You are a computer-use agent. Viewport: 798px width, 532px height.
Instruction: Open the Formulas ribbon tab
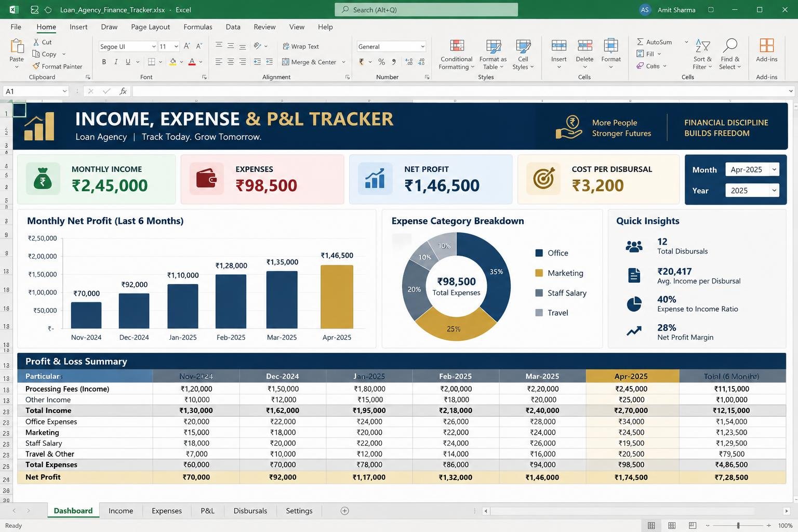tap(198, 27)
